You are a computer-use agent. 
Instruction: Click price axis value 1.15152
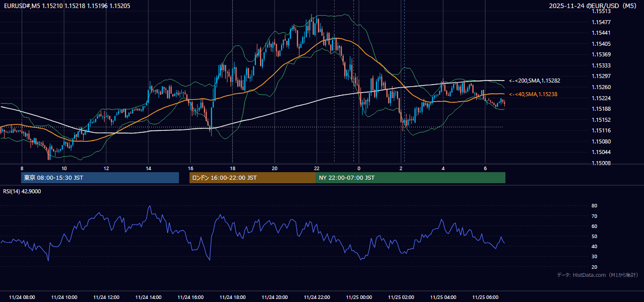click(x=601, y=120)
